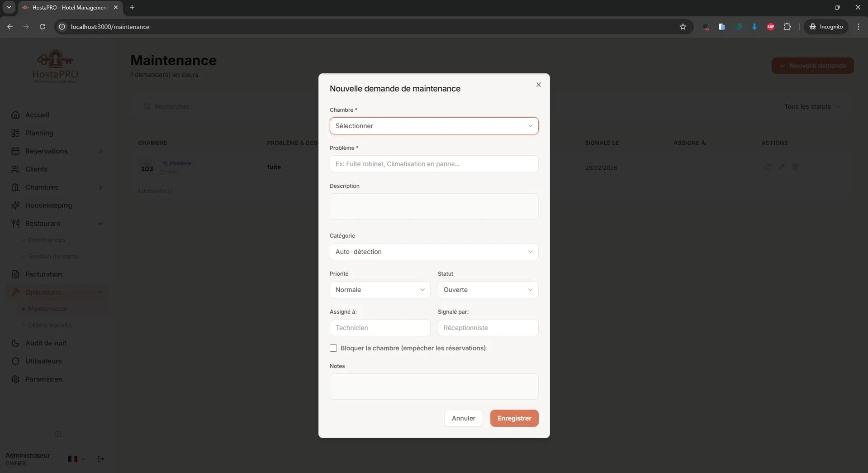Click the logout icon next to Administrateur
This screenshot has width=868, height=473.
coord(100,459)
